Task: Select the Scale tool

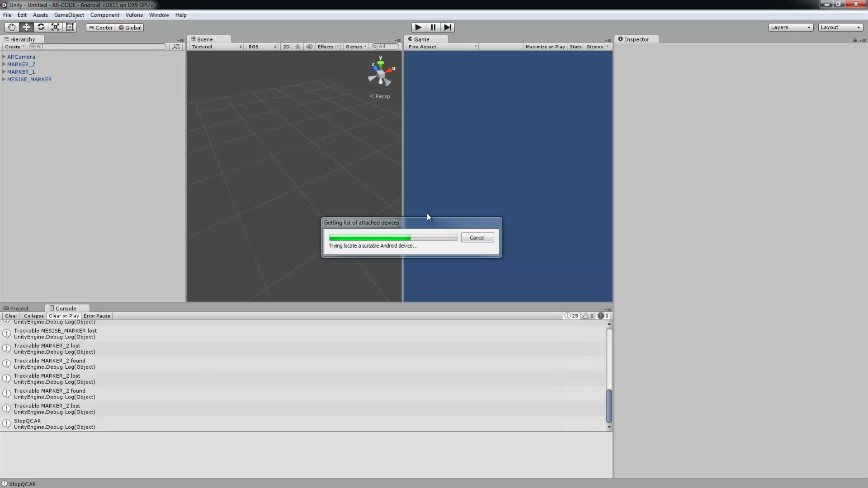Action: point(55,27)
